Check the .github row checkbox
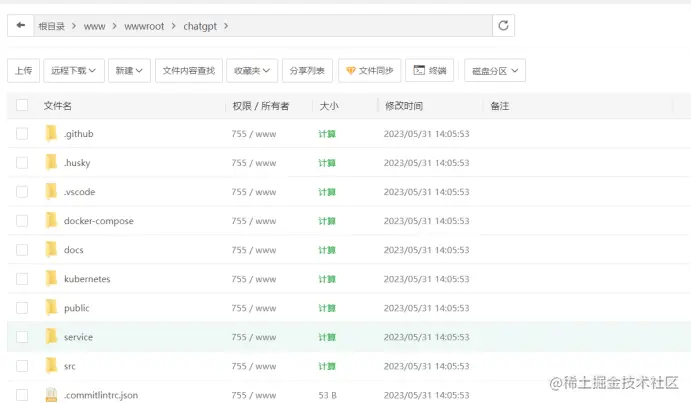 point(22,133)
